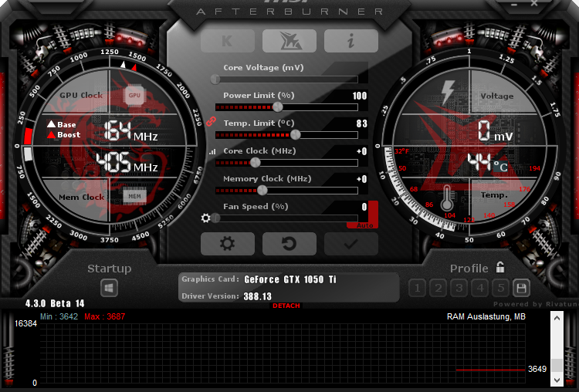Select profile slot 4
Image resolution: width=579 pixels, height=392 pixels.
coord(480,288)
